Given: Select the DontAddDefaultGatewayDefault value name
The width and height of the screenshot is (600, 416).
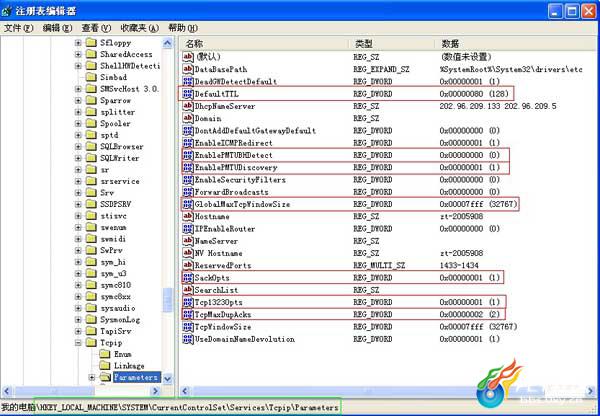Looking at the screenshot, I should coord(255,131).
